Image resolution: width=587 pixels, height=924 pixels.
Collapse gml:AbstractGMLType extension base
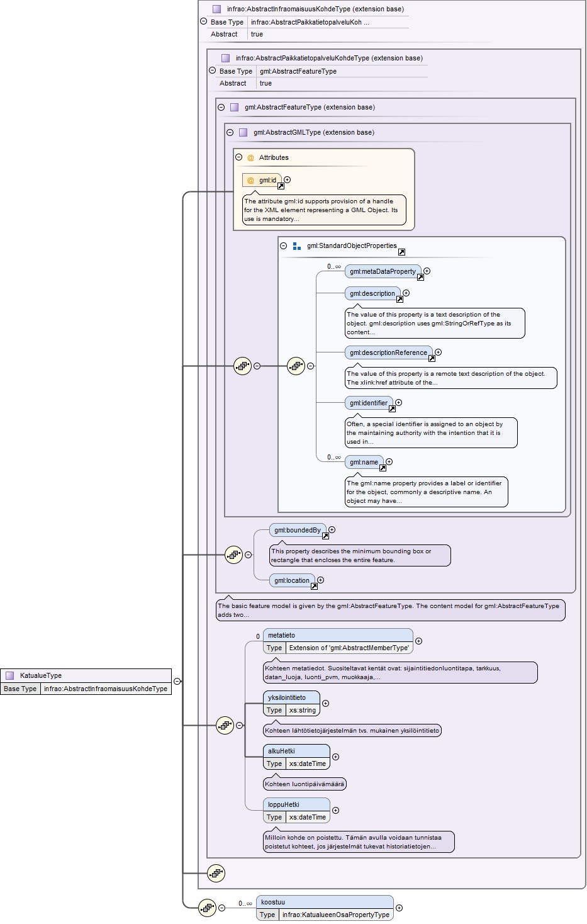[230, 132]
